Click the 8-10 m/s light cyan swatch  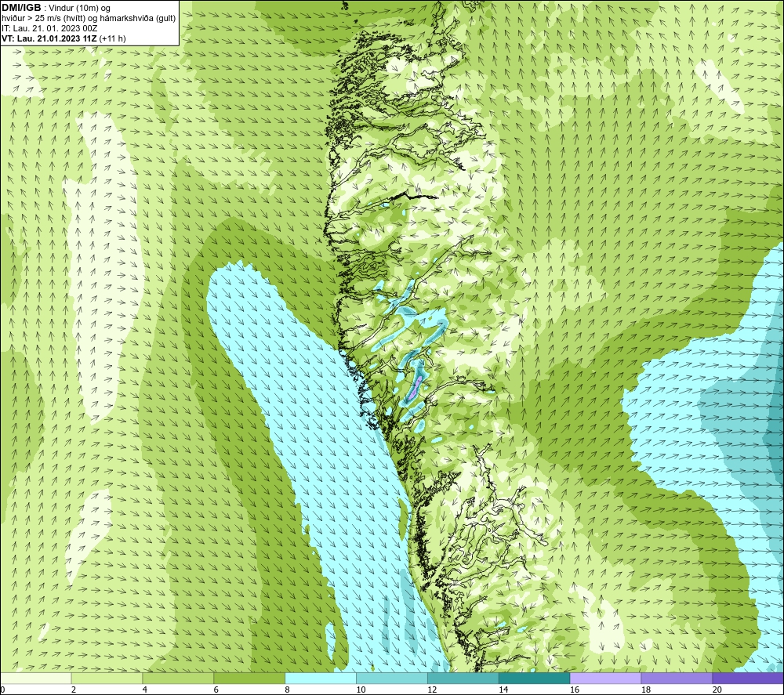pos(321,678)
